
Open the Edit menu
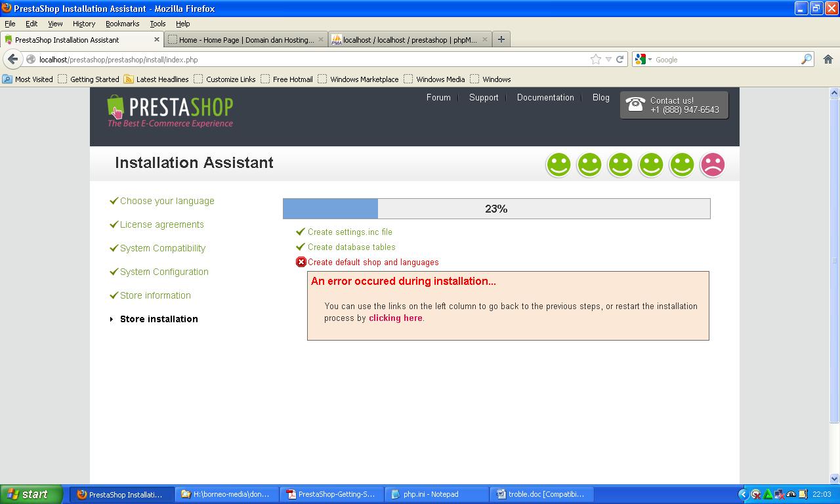[x=31, y=24]
